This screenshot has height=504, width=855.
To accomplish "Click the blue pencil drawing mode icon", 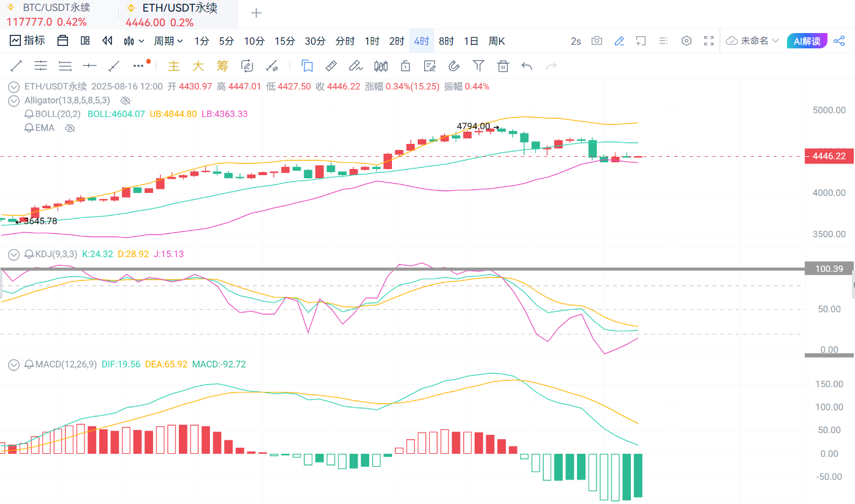I will tap(619, 41).
